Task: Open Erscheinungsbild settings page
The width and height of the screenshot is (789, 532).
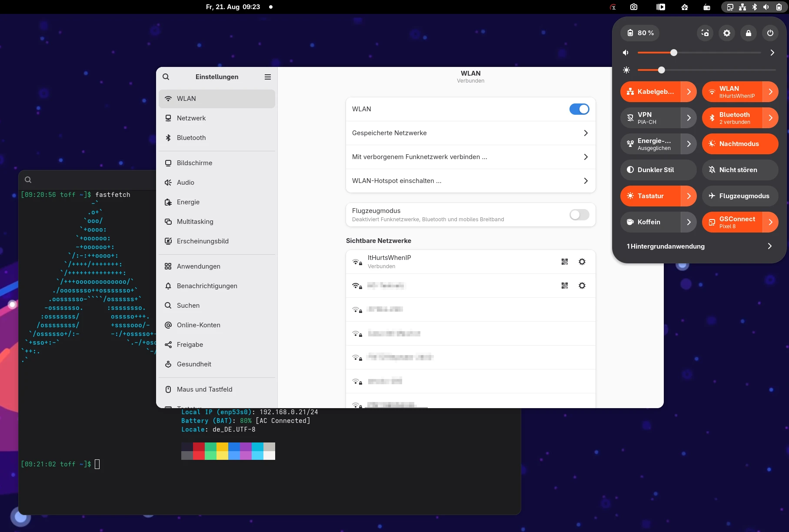Action: [x=217, y=241]
